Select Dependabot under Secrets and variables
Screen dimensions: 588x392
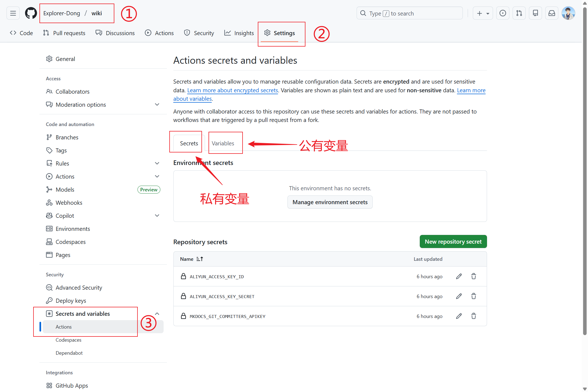(69, 353)
